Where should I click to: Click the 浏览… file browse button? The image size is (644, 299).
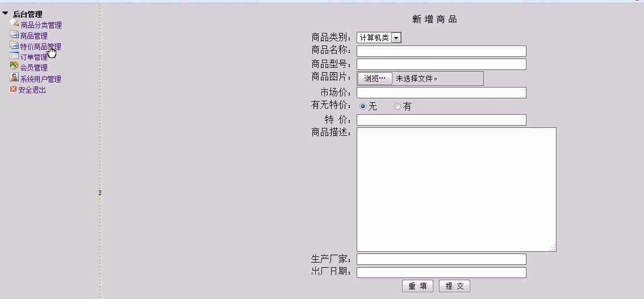(x=375, y=78)
